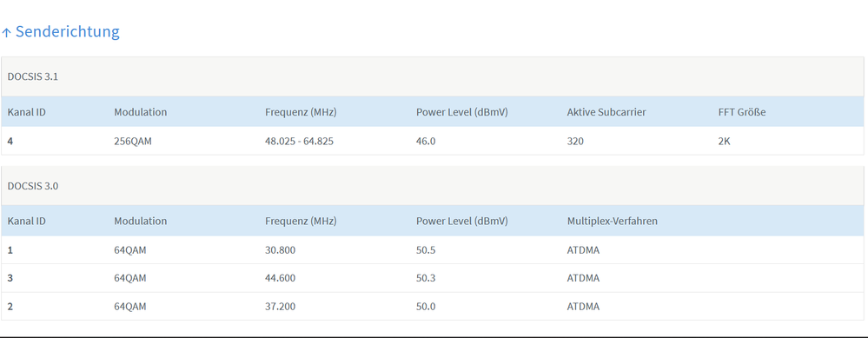Select 64QAM in the 44.600 row
Screen dimensions: 868x338
pos(130,278)
